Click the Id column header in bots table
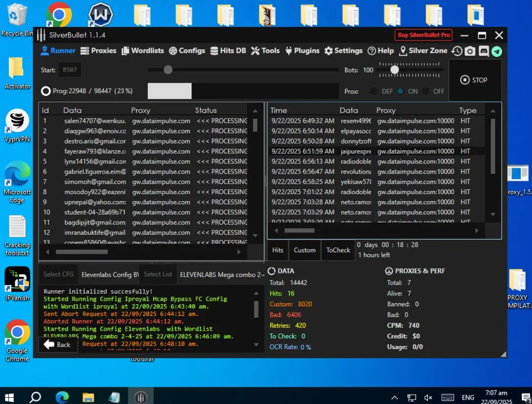 click(46, 110)
